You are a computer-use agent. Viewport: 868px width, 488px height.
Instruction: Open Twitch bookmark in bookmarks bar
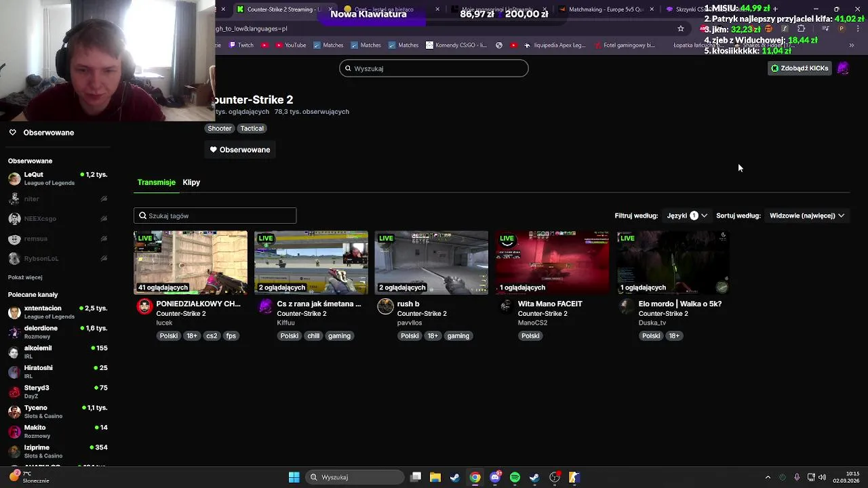coord(241,45)
